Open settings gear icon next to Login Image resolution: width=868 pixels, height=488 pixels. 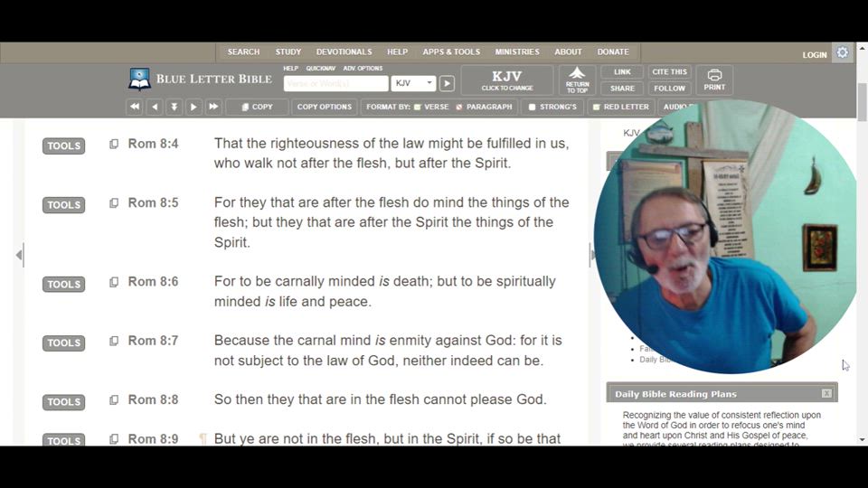coord(843,53)
